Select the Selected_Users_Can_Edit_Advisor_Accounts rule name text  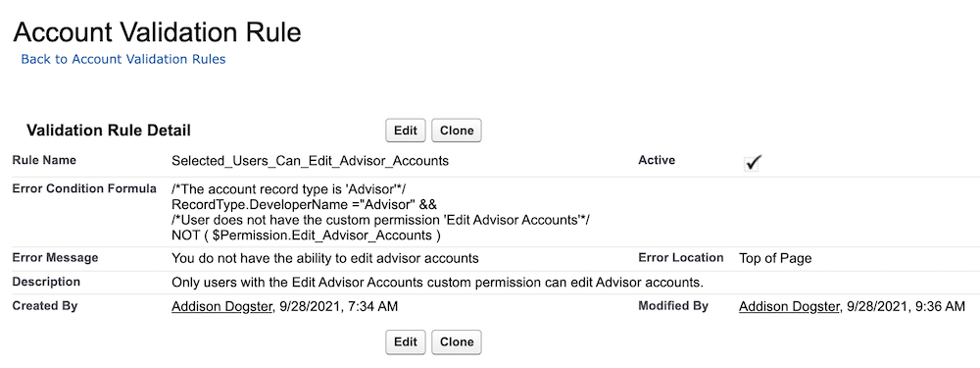(x=310, y=161)
